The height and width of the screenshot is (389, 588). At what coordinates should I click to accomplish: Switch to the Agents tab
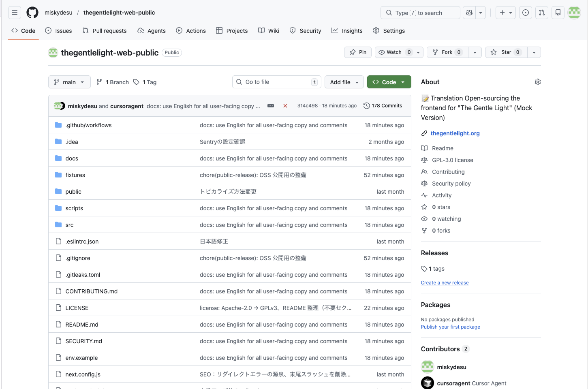[152, 31]
